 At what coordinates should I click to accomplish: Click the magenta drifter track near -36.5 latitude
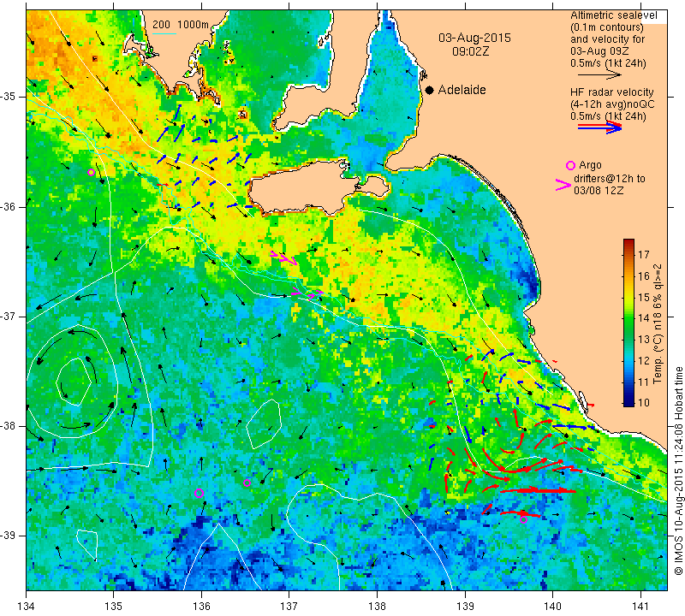(283, 258)
